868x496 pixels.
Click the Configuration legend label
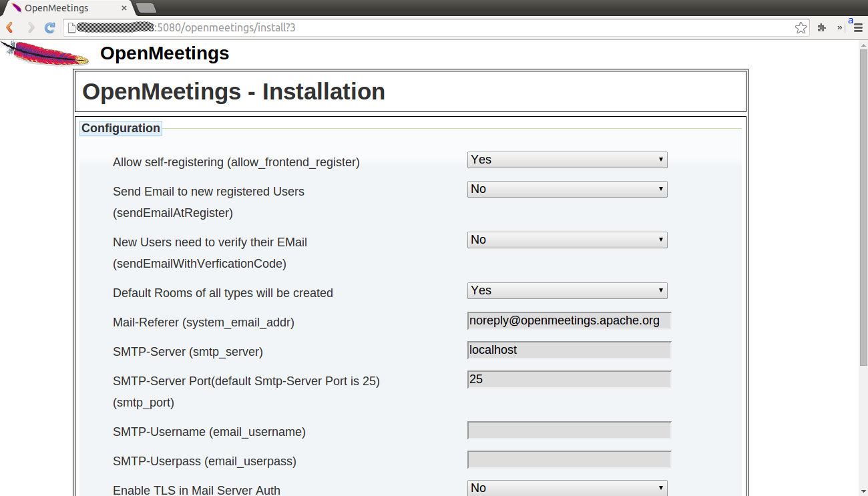coord(121,128)
